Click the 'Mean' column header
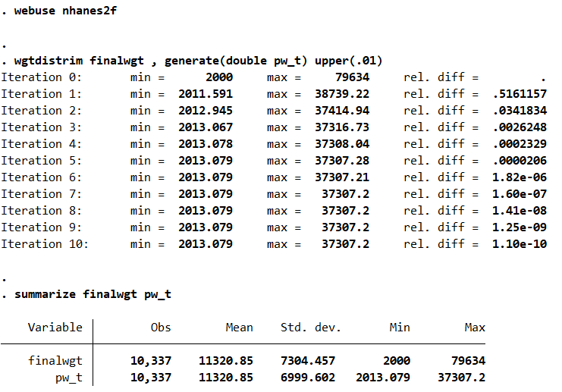Image resolution: width=562 pixels, height=392 pixels. pyautogui.click(x=240, y=328)
